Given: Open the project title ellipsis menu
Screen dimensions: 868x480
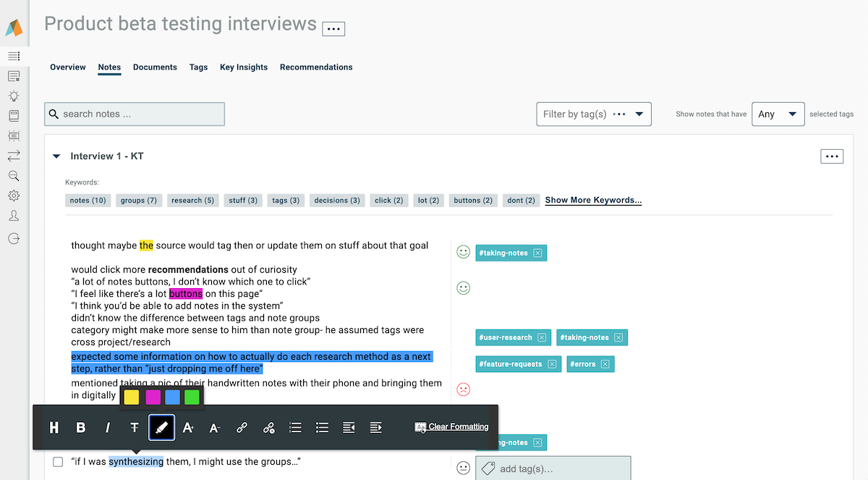Looking at the screenshot, I should (333, 29).
